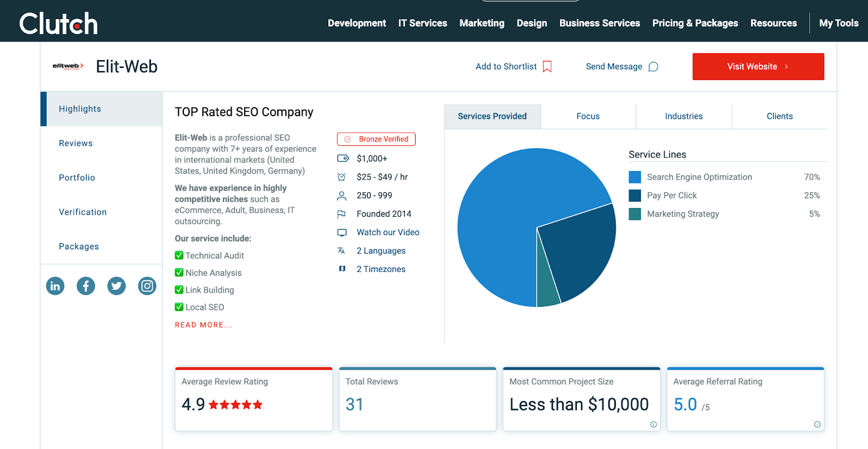Click the '$25 - $49 / hr' rate text

pos(382,177)
